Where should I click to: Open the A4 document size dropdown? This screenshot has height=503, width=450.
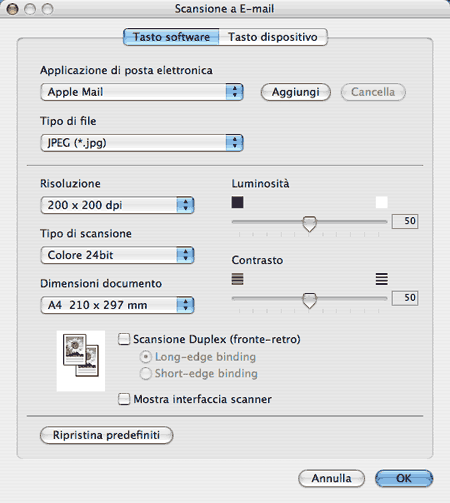pos(117,305)
